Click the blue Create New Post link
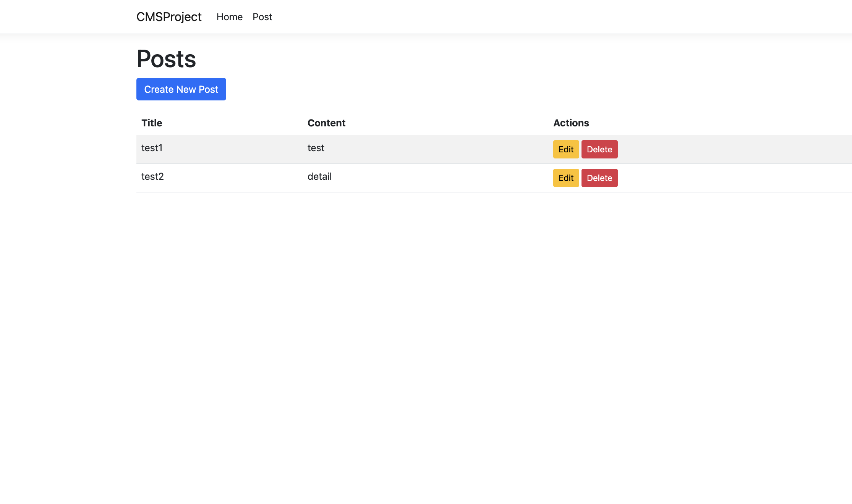This screenshot has width=852, height=504. (181, 89)
